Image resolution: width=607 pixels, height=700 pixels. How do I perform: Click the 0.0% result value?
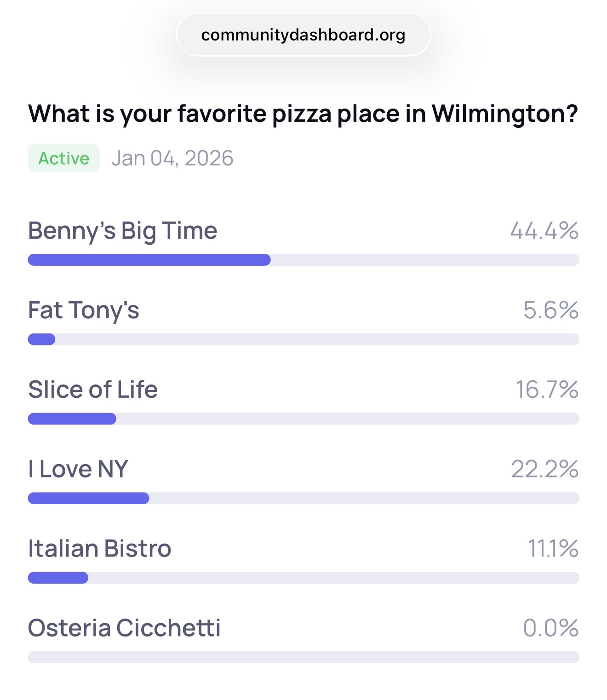point(551,628)
